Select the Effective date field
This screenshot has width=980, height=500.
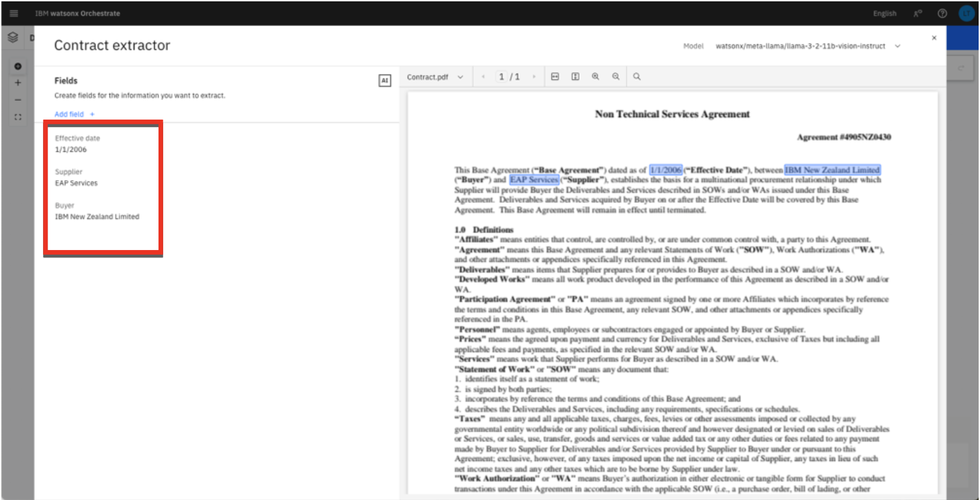tap(77, 144)
